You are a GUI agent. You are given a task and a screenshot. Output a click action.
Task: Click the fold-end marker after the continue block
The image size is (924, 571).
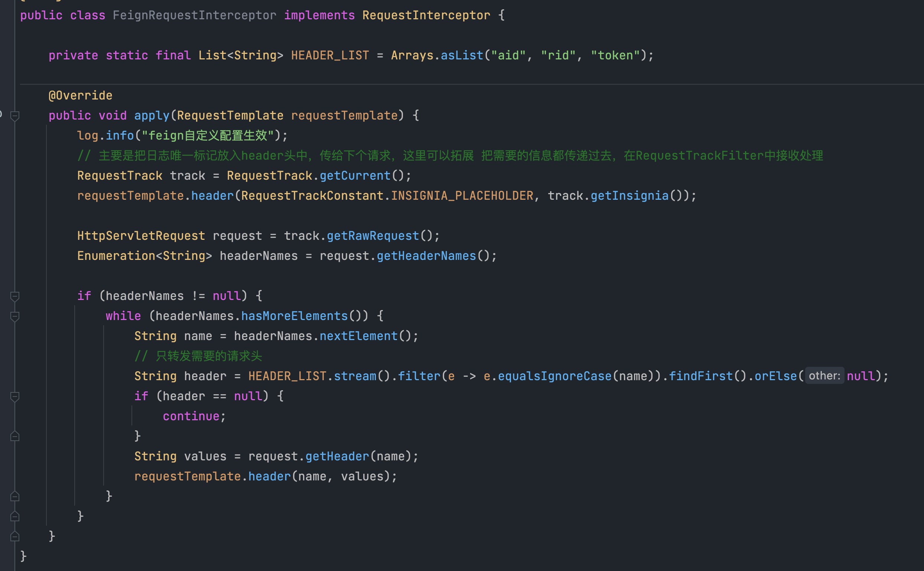15,436
